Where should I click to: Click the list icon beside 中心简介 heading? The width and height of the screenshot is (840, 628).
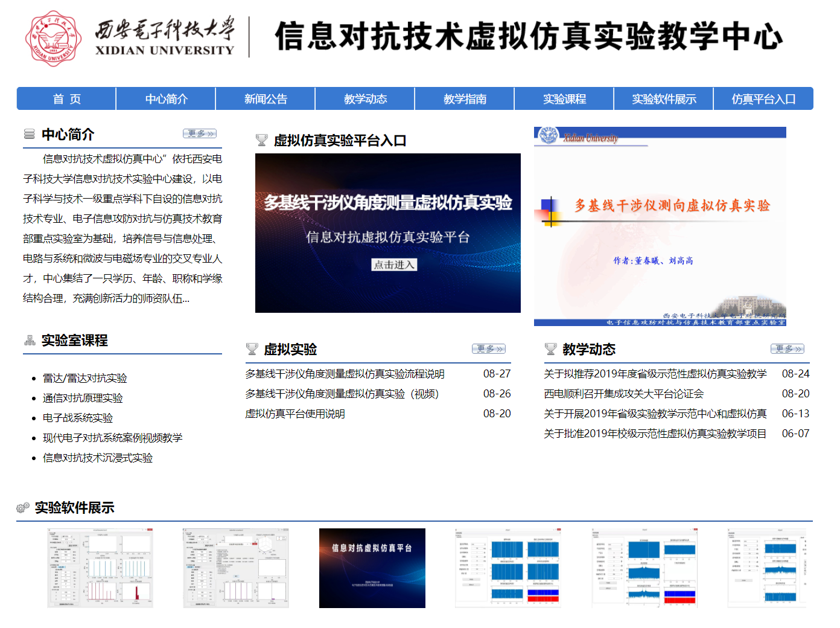point(29,134)
